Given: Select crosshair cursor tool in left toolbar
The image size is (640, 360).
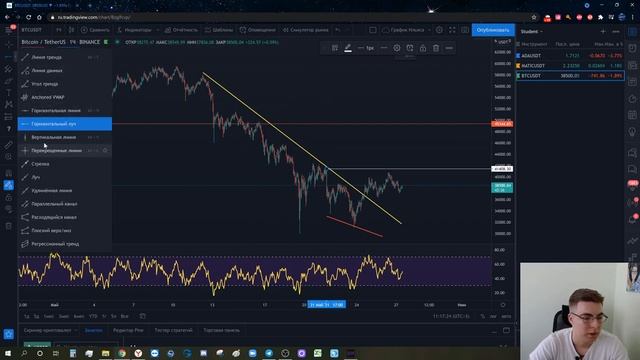Looking at the screenshot, I should 9,44.
